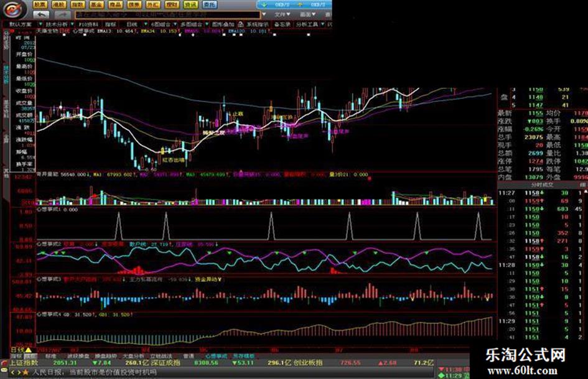Open the 外汇 category button
This screenshot has width=588, height=379.
152,4
